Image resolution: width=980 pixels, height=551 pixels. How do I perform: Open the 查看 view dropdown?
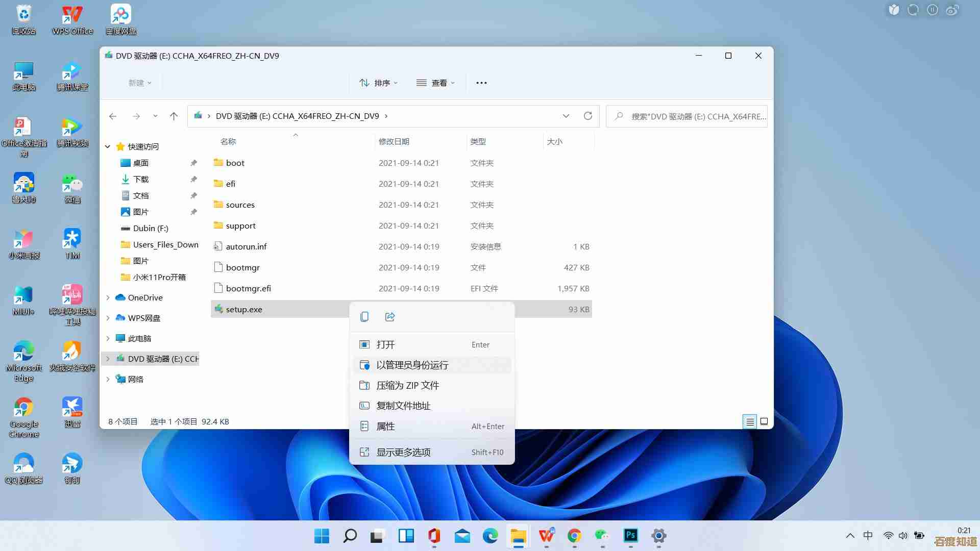[x=435, y=83]
